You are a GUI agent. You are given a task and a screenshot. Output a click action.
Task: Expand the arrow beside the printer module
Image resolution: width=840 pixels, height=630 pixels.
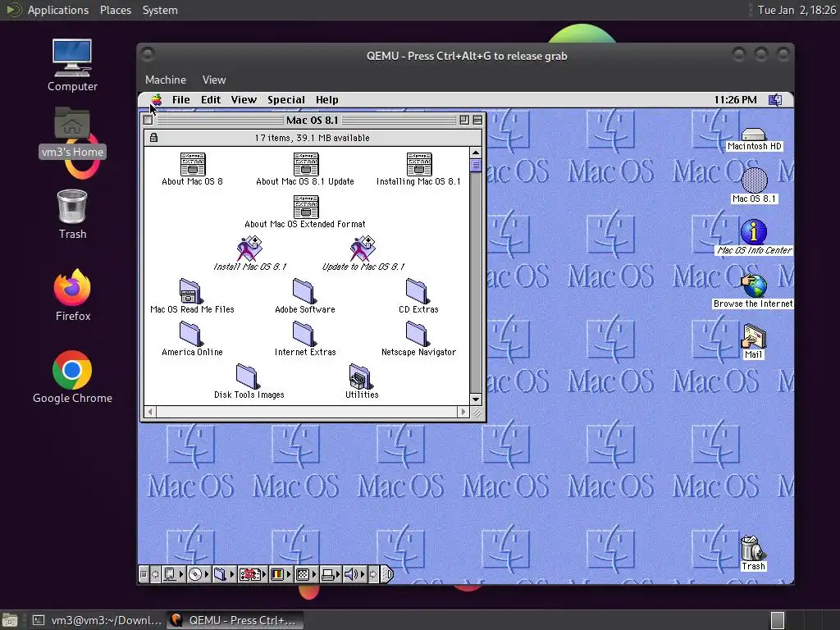tap(339, 575)
